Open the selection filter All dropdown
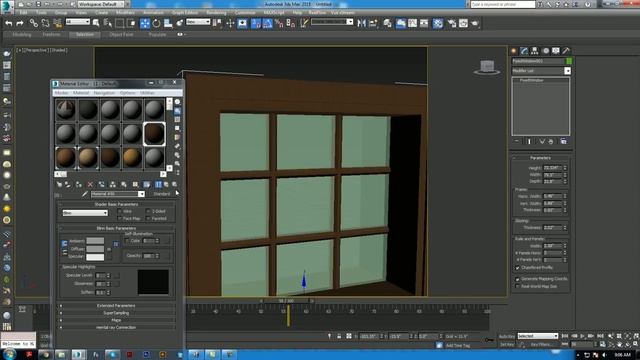The image size is (640, 360). (78, 22)
